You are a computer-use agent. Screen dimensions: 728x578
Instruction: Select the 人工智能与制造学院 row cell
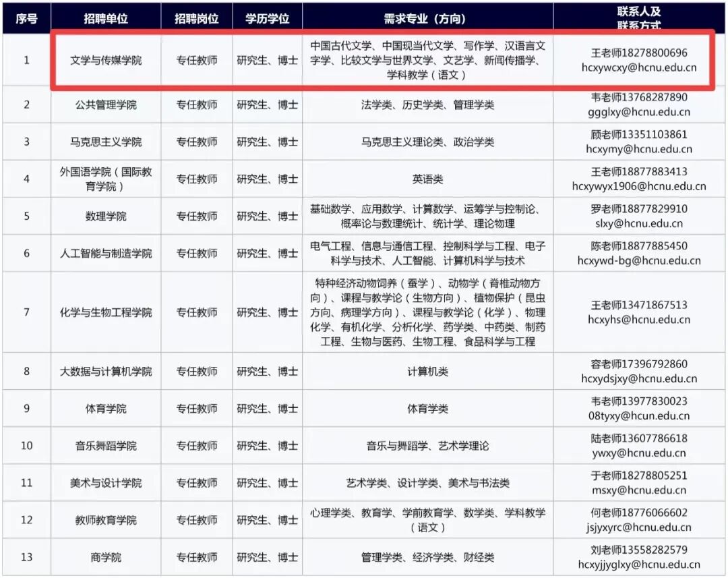click(106, 253)
